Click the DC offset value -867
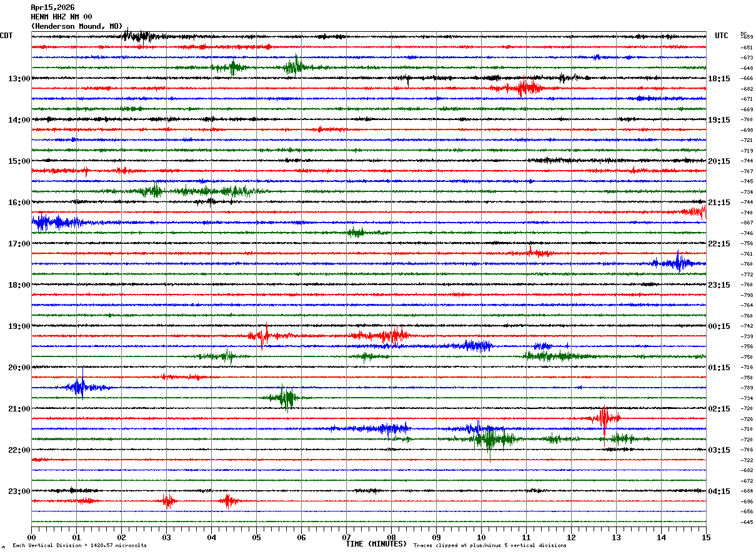Viewport: 756px width, 554px height. 747,223
